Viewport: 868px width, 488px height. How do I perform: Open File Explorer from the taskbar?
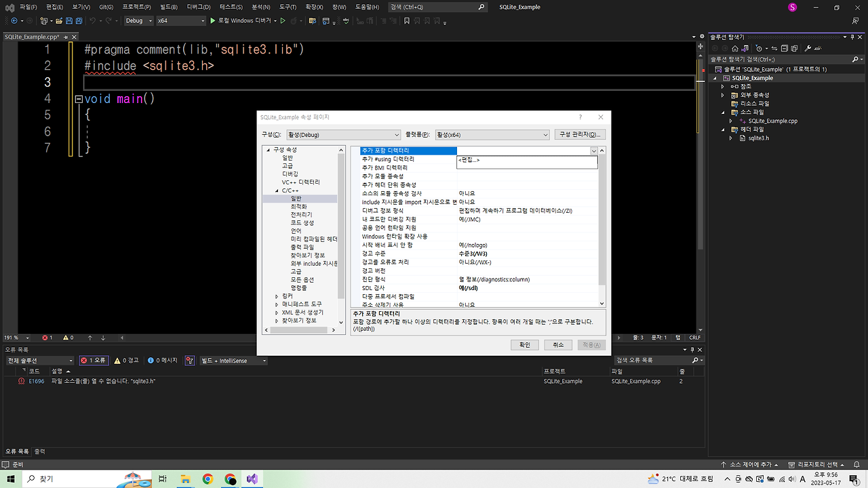click(185, 479)
